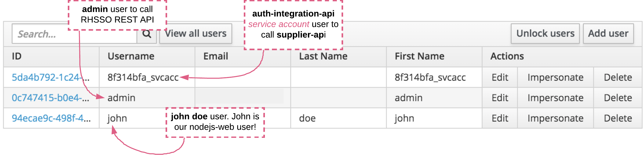
Task: Click the magnifying glass search icon
Action: [147, 34]
